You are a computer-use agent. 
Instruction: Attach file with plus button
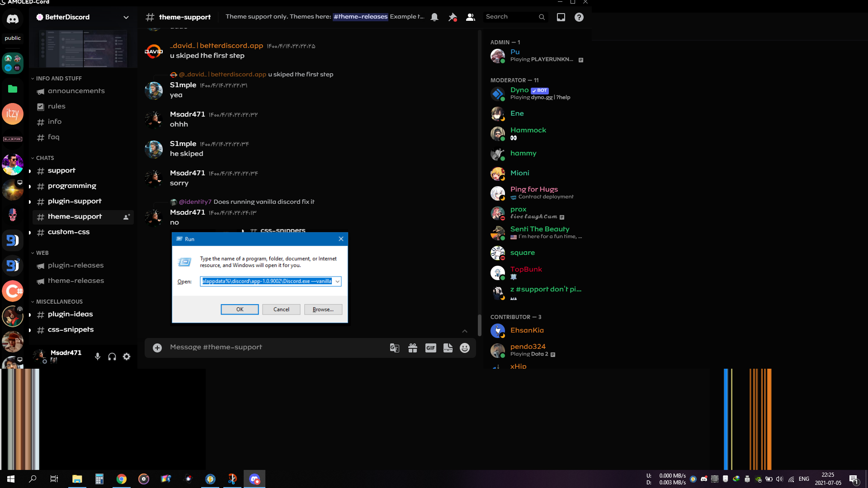[157, 347]
